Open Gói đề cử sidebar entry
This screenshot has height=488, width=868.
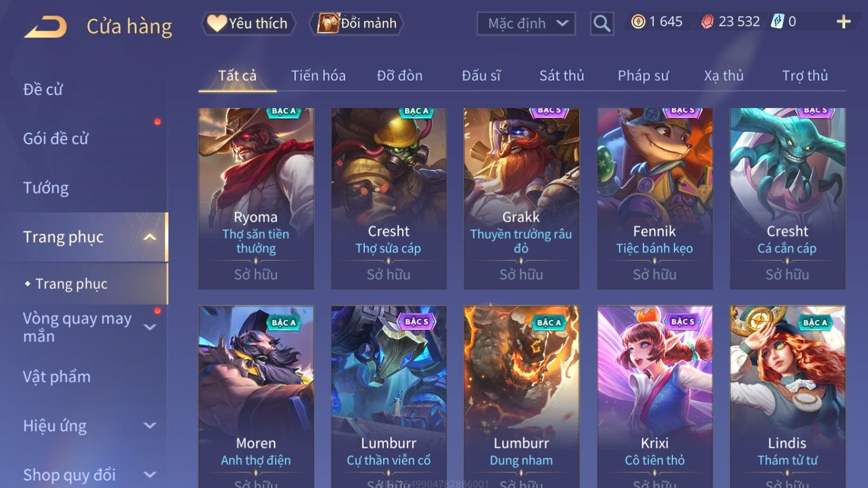coord(56,139)
